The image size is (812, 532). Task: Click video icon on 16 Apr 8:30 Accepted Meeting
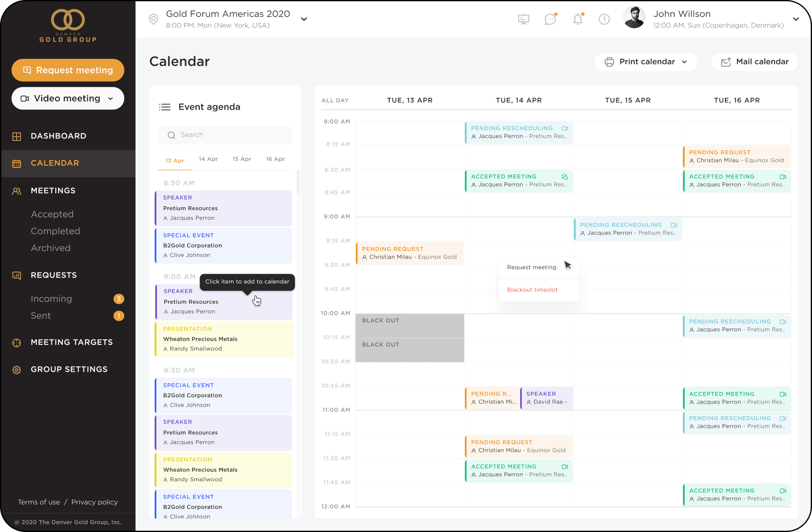[x=783, y=177]
